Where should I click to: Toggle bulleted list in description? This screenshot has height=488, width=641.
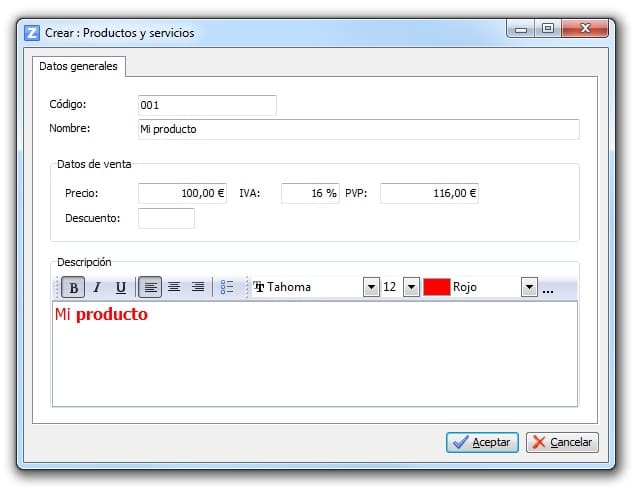pos(227,287)
